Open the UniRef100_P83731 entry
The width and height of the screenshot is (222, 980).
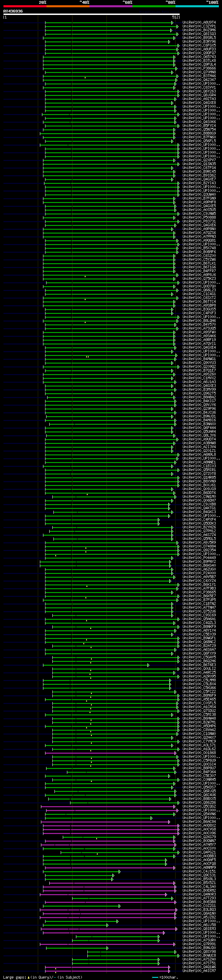click(199, 221)
